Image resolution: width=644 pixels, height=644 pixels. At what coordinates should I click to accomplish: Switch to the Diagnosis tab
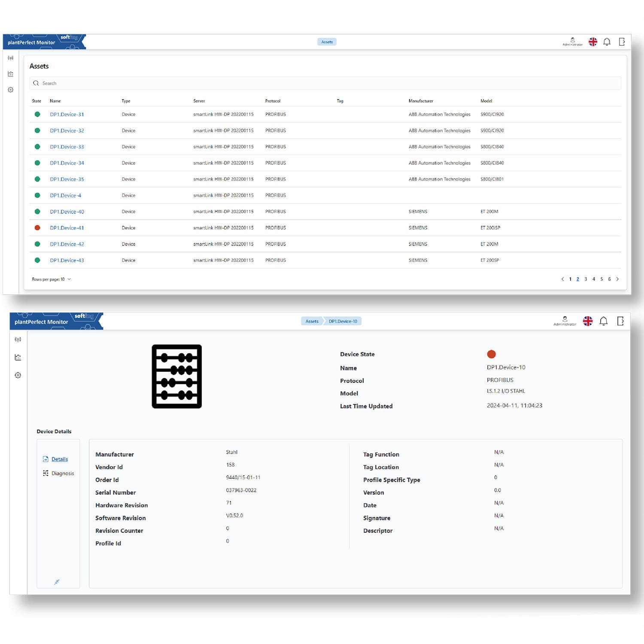[x=62, y=473]
